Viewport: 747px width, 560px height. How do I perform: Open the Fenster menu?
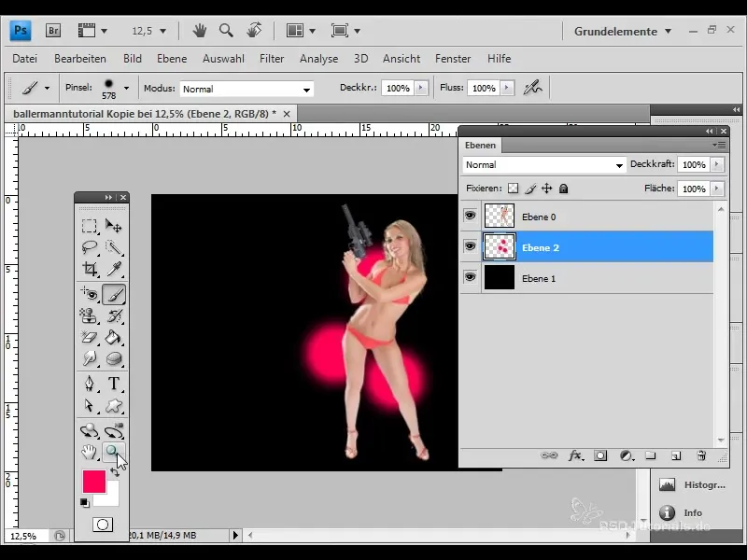[x=453, y=59]
